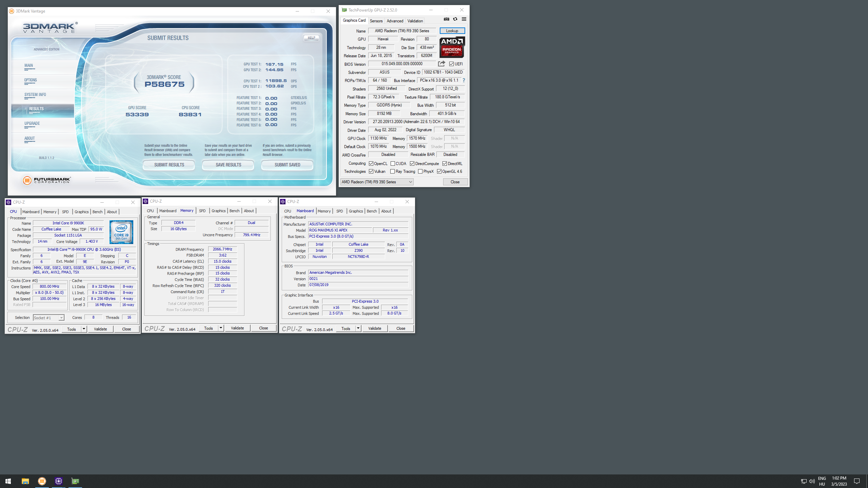Click the taskbar clock showing 1:02 PM
Viewport: 868px width, 488px height.
(839, 481)
